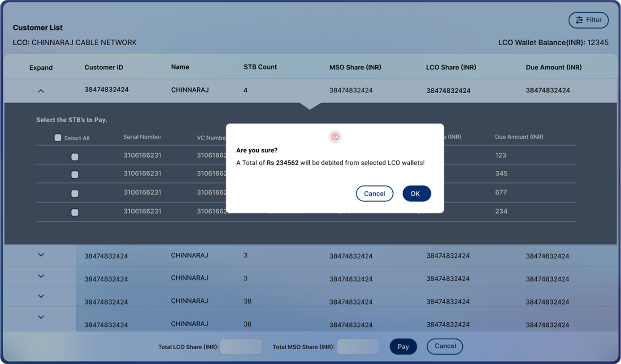Viewport: 621px width, 364px height.
Task: Open the Filter options
Action: [588, 20]
